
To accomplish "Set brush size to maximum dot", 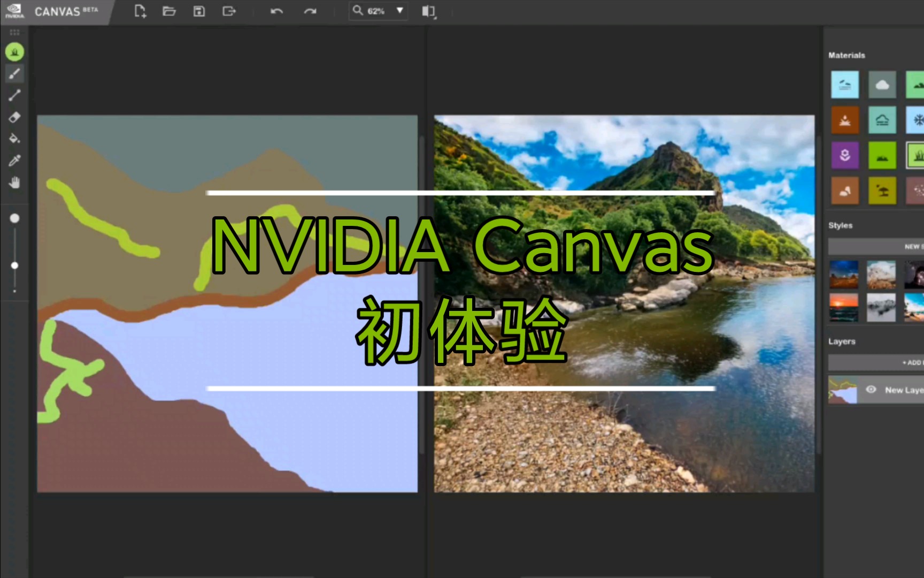I will coord(14,218).
